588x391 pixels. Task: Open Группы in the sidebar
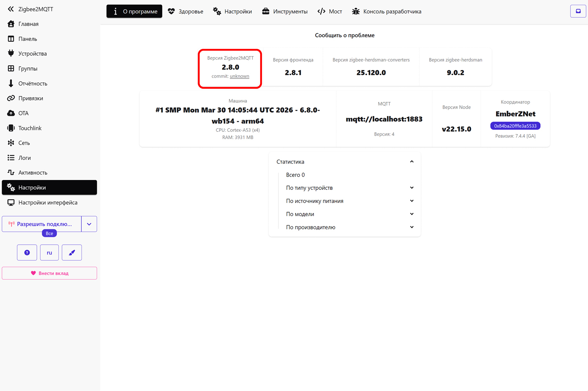[x=49, y=69]
